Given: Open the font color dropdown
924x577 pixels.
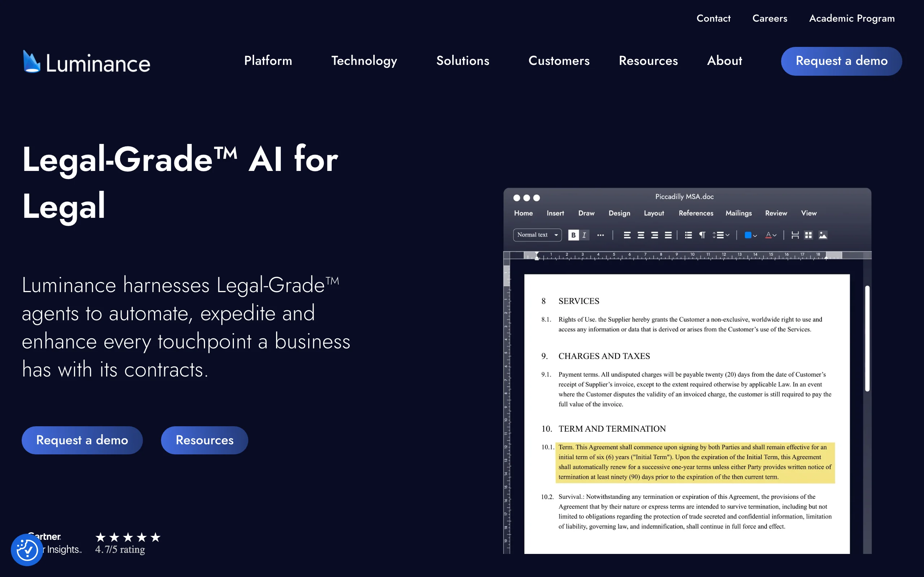Looking at the screenshot, I should 771,235.
